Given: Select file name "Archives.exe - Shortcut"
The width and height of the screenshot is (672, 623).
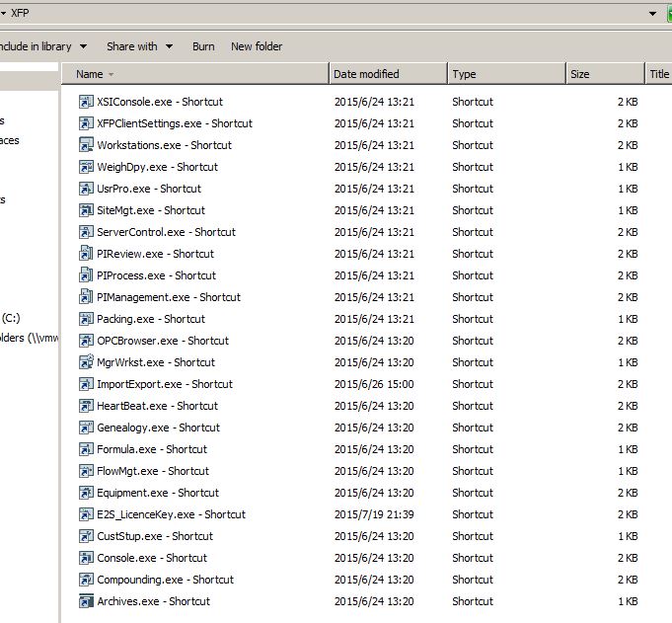Looking at the screenshot, I should tap(153, 601).
